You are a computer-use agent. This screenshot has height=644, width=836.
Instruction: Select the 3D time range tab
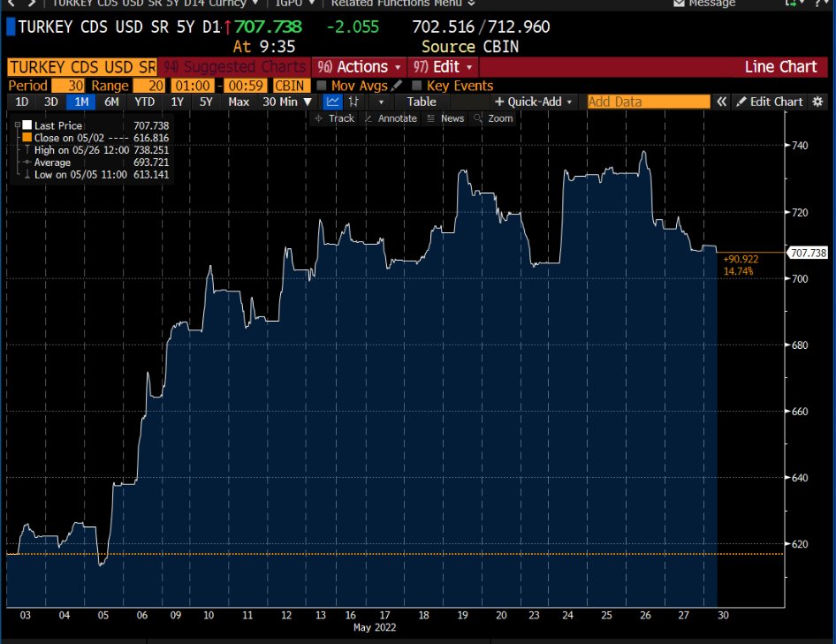(51, 102)
